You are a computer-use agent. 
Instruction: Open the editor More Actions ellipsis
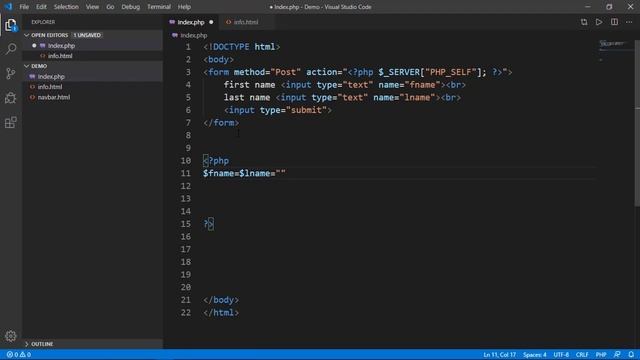point(629,22)
